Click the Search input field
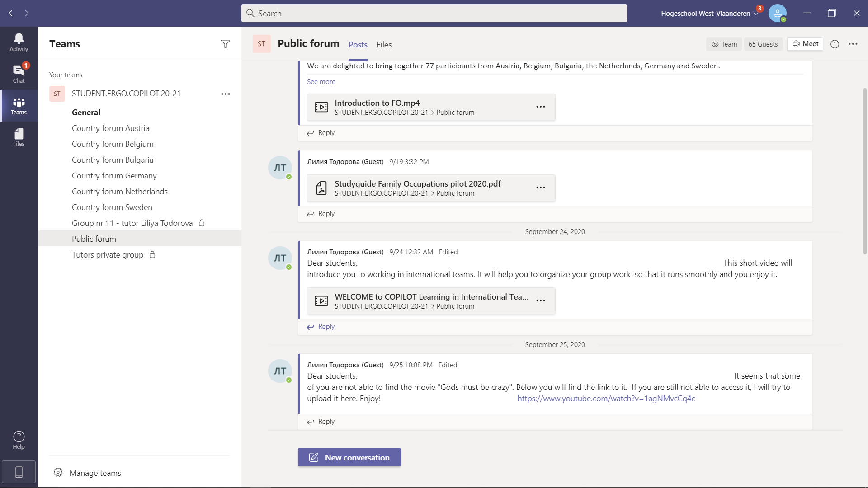 pos(434,13)
